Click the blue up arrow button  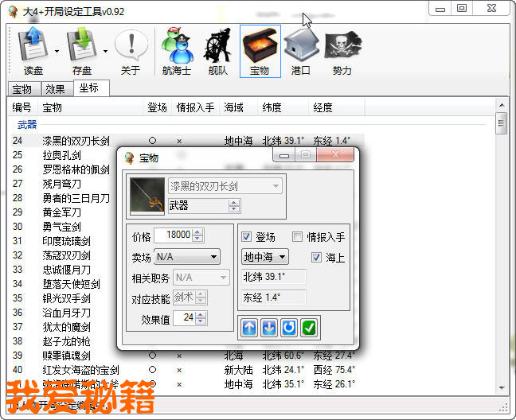point(250,328)
